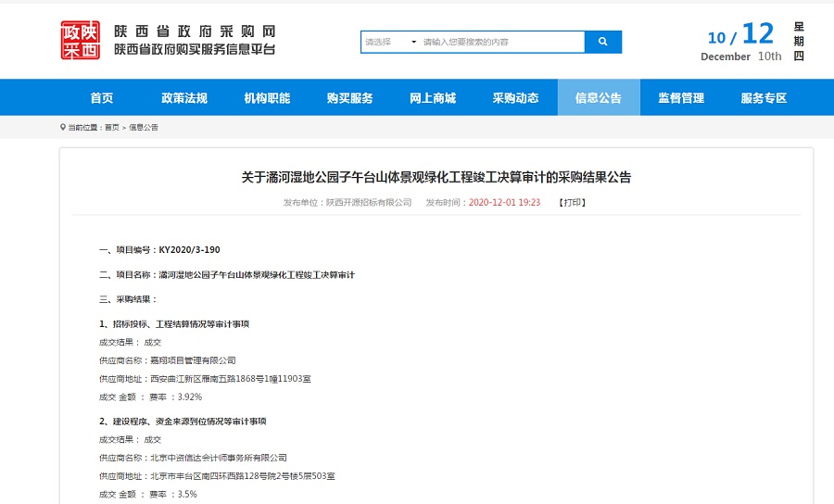
Task: Go to 首页 in the navigation bar
Action: pyautogui.click(x=102, y=98)
